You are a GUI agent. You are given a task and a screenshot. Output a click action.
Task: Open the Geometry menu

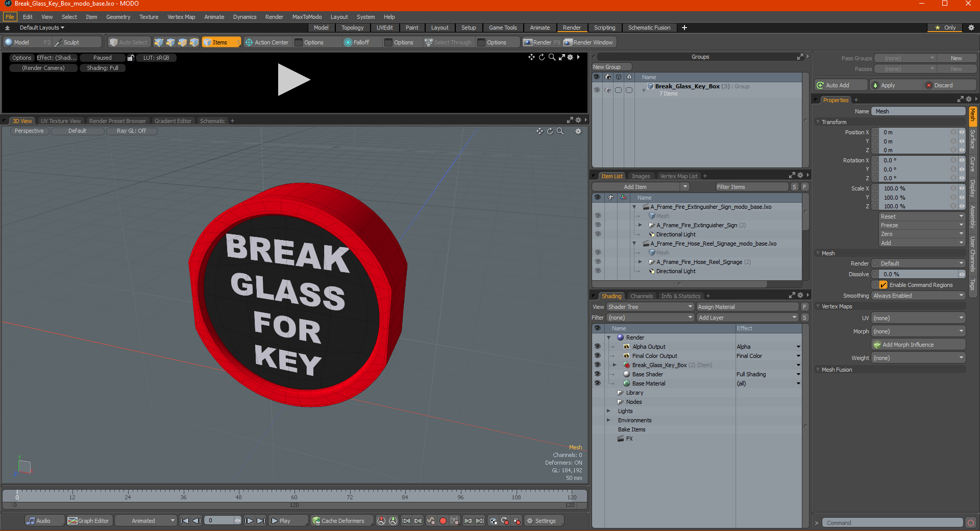coord(118,17)
